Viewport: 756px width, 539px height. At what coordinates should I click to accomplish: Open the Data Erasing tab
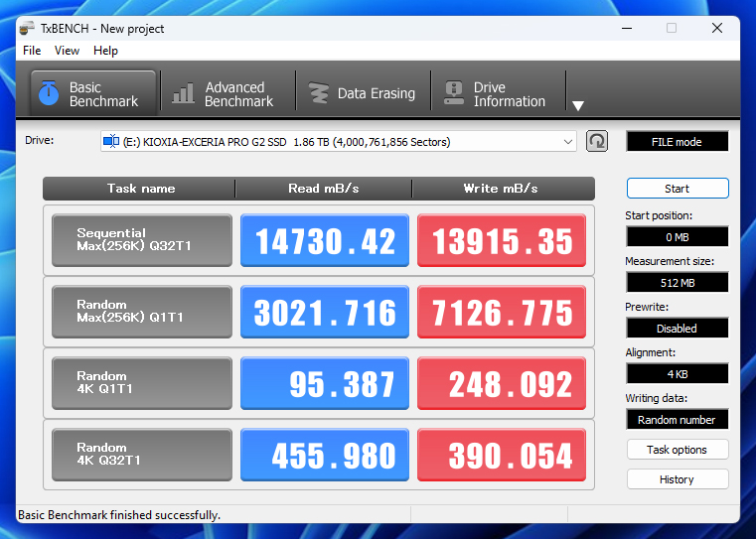363,93
